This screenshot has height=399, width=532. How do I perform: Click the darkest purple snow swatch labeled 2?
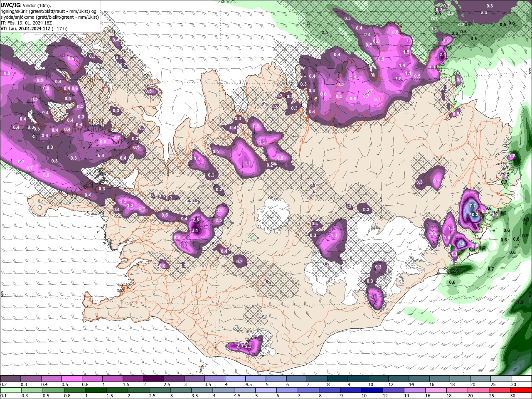tap(153, 379)
